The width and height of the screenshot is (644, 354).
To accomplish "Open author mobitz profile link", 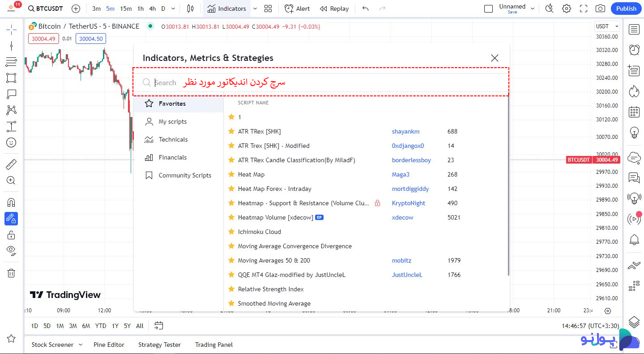I will (x=401, y=260).
